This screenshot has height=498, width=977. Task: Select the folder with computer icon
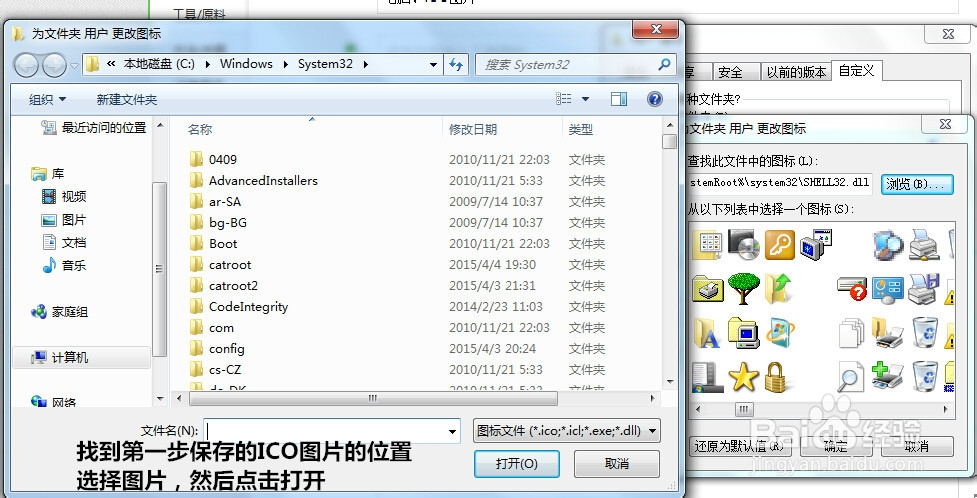pos(743,332)
